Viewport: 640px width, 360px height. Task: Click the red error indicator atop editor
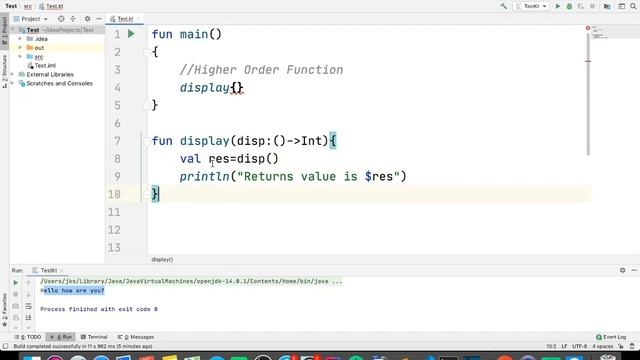coord(588,28)
